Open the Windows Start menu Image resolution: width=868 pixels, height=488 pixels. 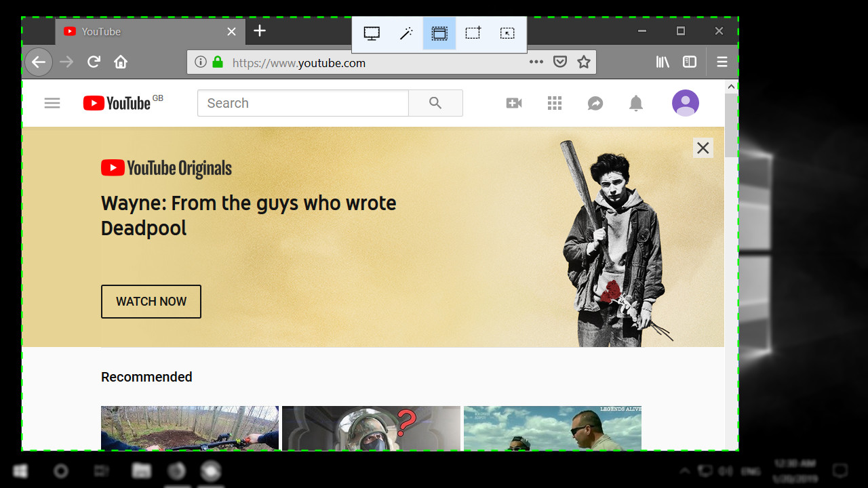click(20, 471)
